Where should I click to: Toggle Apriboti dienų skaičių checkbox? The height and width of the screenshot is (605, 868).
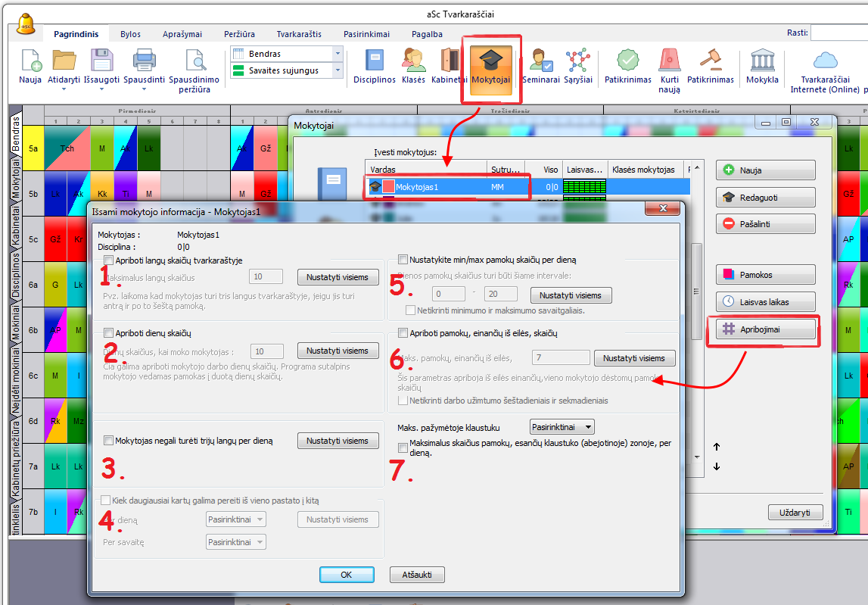point(108,332)
